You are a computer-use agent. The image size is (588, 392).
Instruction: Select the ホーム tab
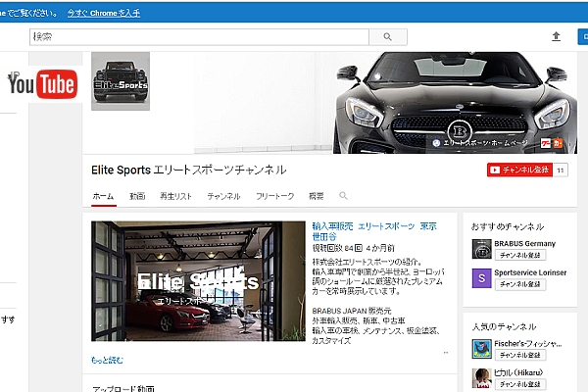(x=103, y=196)
